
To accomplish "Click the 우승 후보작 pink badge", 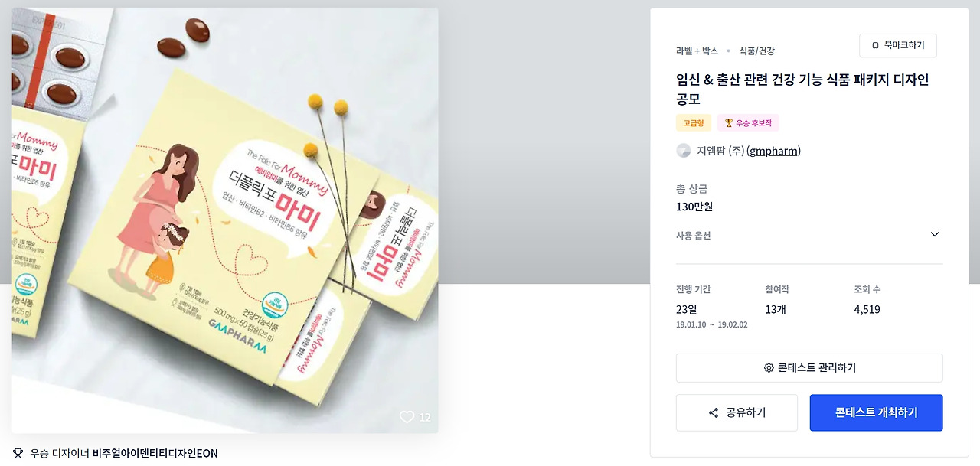I will coord(748,122).
